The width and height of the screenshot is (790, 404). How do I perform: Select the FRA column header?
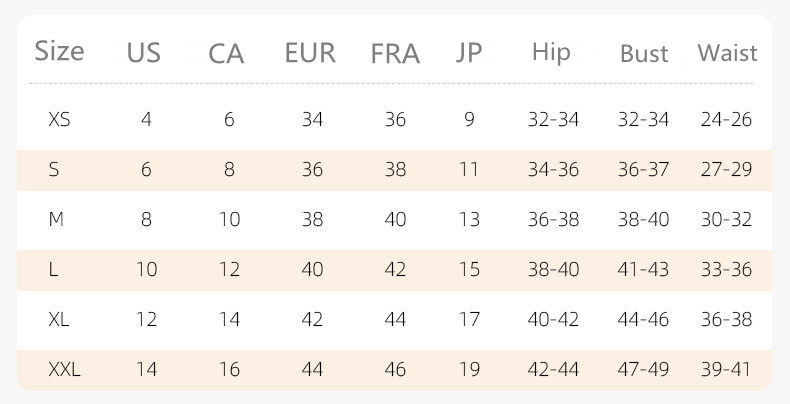tap(395, 53)
